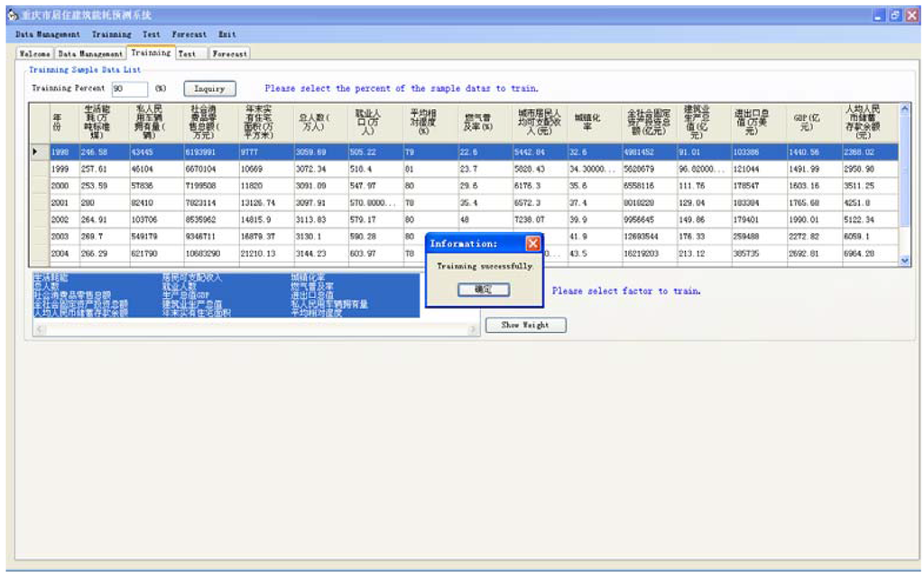This screenshot has width=924, height=576.
Task: Select the 2001 row year cell
Action: pos(60,203)
